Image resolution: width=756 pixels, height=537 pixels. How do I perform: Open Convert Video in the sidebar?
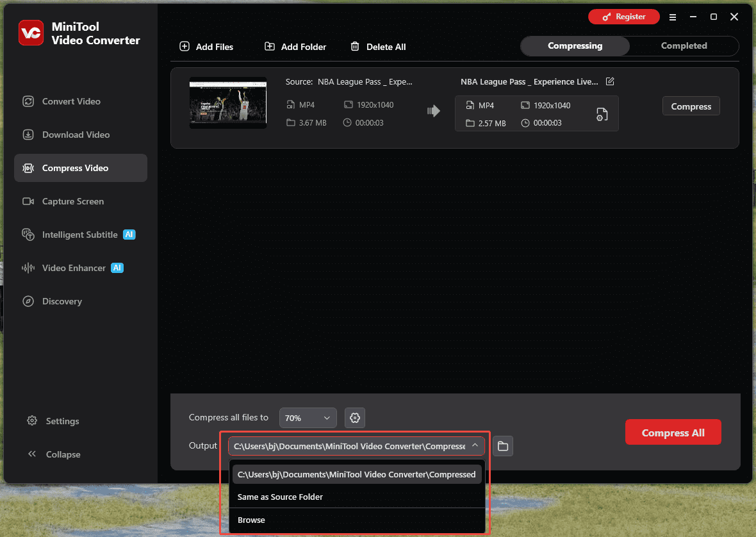[81, 101]
